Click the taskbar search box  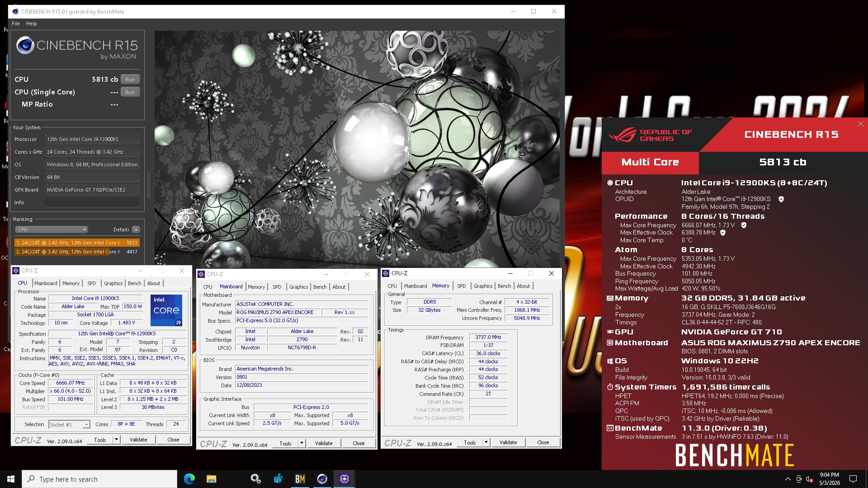(x=99, y=479)
